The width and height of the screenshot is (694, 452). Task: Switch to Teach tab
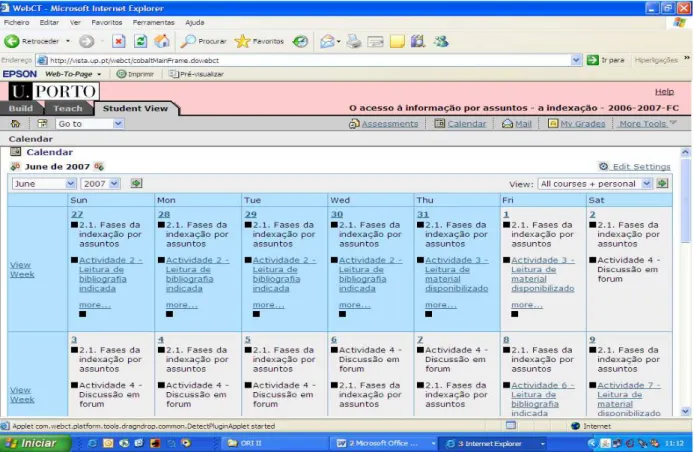point(68,108)
